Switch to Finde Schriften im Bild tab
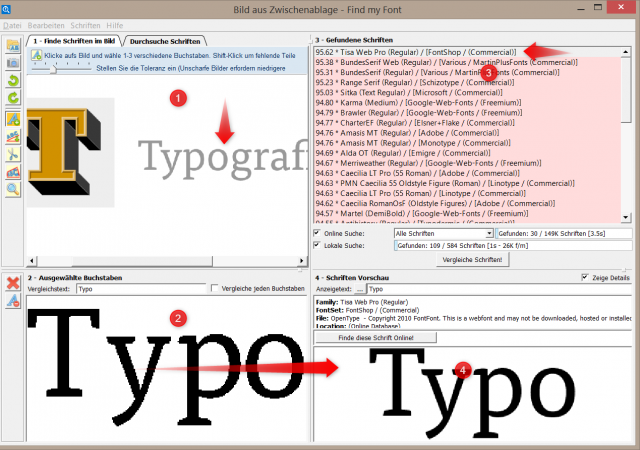The image size is (640, 450). 74,41
